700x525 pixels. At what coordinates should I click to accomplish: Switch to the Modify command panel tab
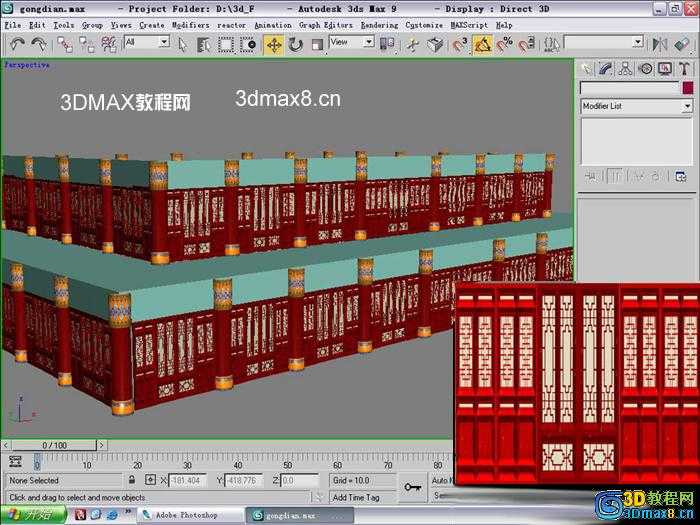coord(606,68)
